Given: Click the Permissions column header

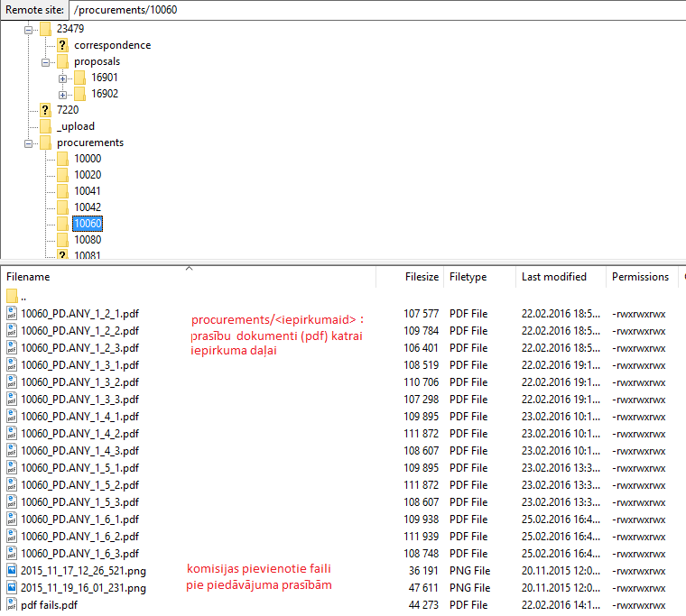Looking at the screenshot, I should (x=640, y=277).
